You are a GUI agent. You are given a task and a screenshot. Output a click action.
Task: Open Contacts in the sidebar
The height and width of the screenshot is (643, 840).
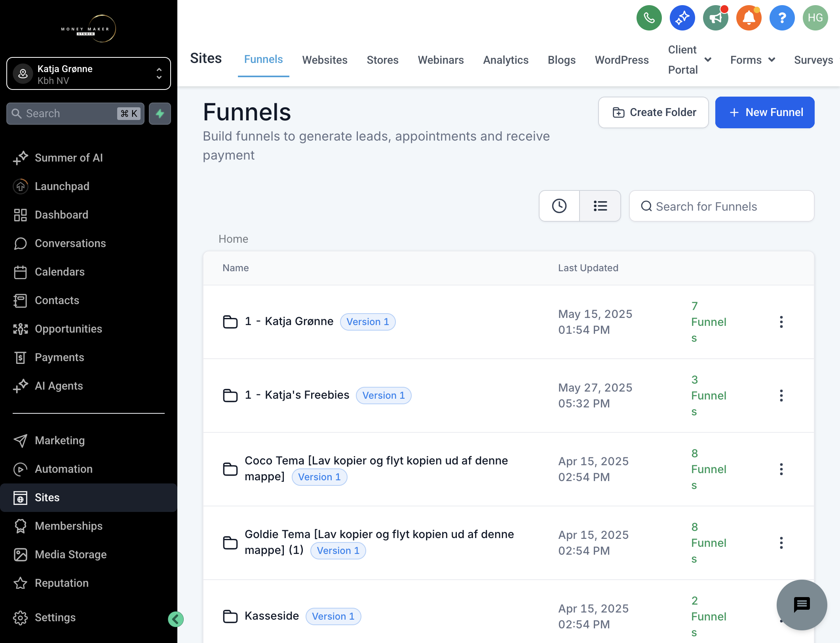(89, 300)
